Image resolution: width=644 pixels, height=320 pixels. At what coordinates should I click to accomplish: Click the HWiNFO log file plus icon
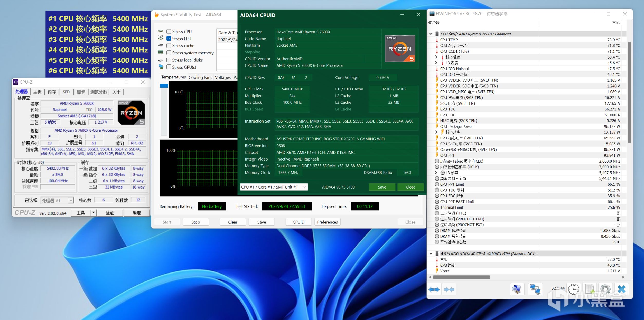coord(590,289)
